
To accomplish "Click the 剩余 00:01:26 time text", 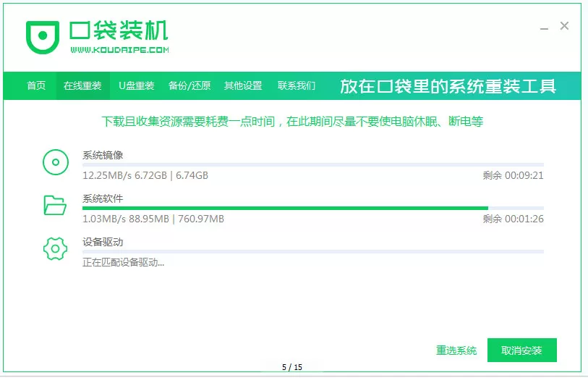I will [513, 219].
